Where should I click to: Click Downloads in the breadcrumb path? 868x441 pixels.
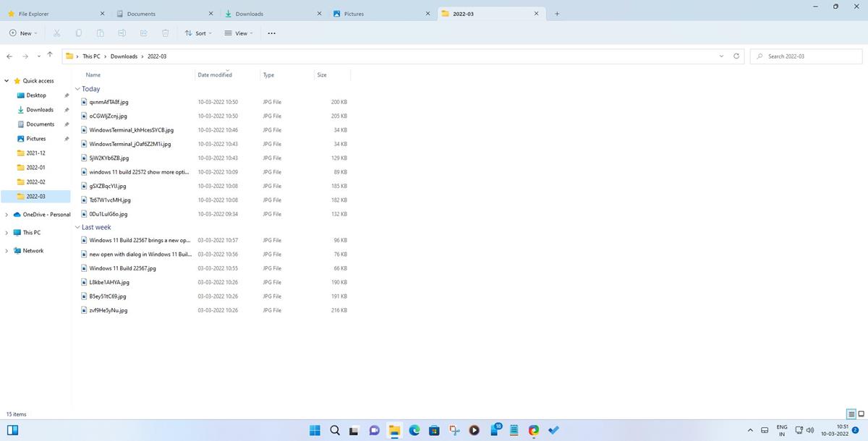(124, 56)
